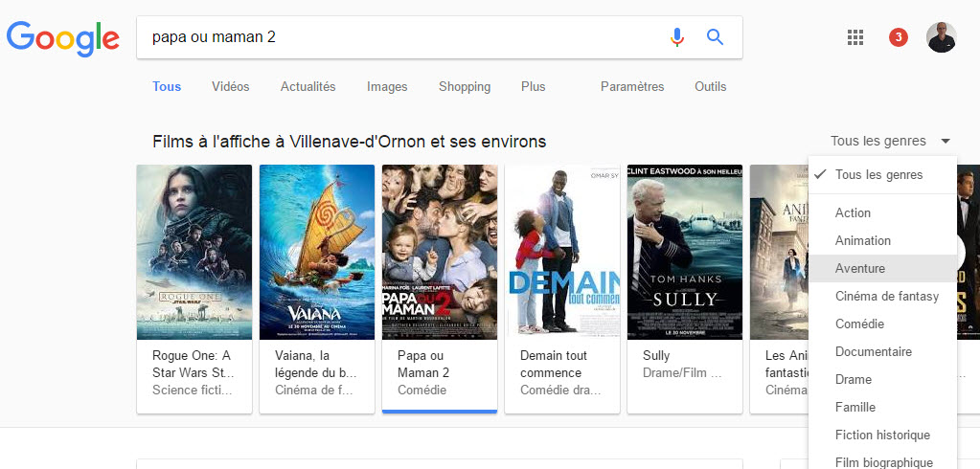
Task: Open the Outils options
Action: 711,87
